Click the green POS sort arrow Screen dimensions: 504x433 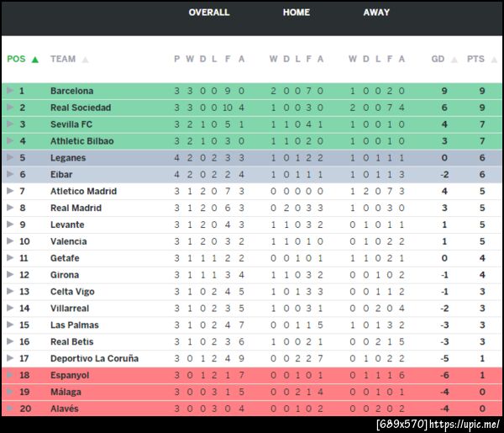[x=34, y=60]
